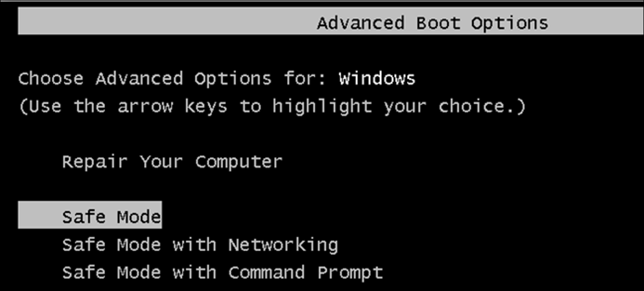Select Safe Mode with Command Prompt

(x=222, y=272)
